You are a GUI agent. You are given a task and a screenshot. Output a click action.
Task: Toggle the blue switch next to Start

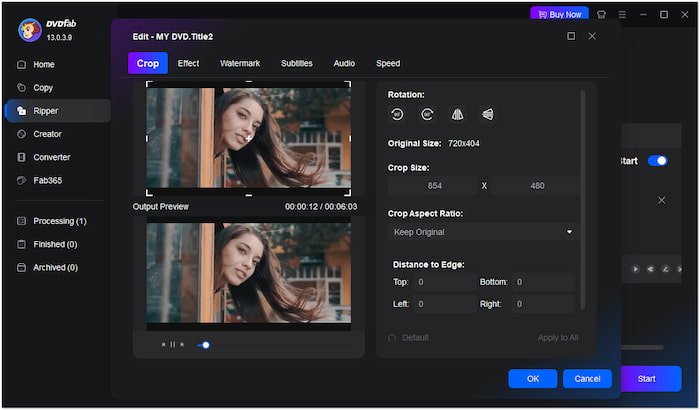click(657, 160)
